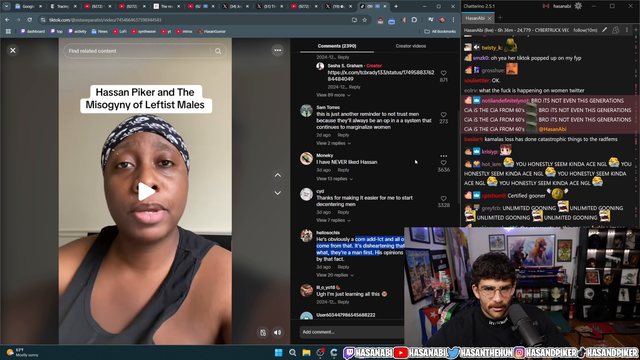Expand View 89 more replies

(333, 95)
